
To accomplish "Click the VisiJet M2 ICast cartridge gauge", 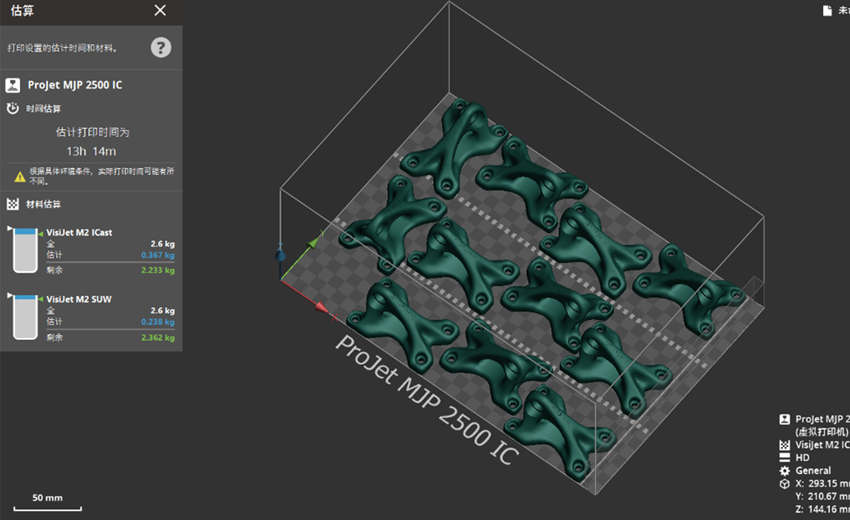I will point(25,250).
